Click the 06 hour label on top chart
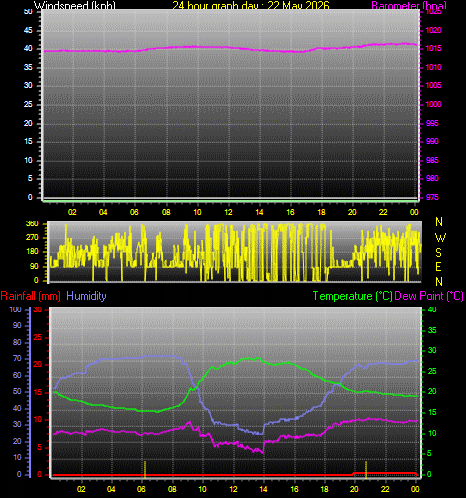466x498 pixels. point(134,212)
